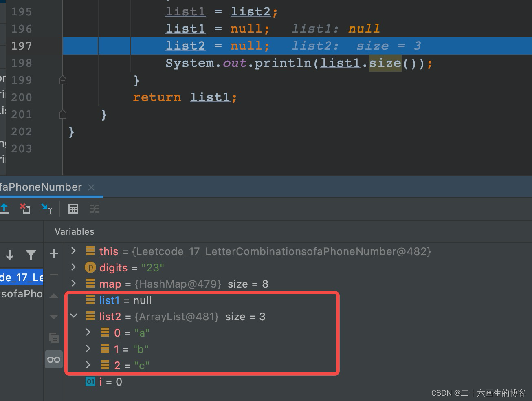Add a new watch with the plus icon
Viewport: 532px width, 401px height.
[53, 253]
